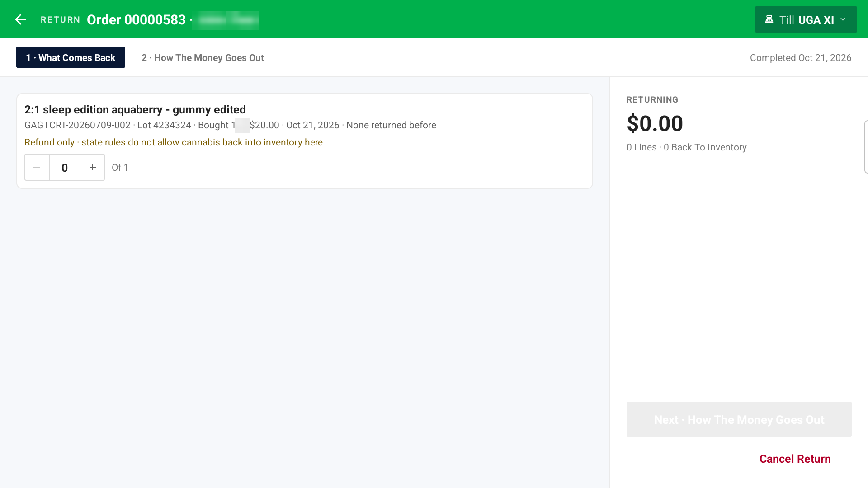Screen dimensions: 868x488
Task: Switch to How The Money Goes Out tab
Action: (203, 58)
